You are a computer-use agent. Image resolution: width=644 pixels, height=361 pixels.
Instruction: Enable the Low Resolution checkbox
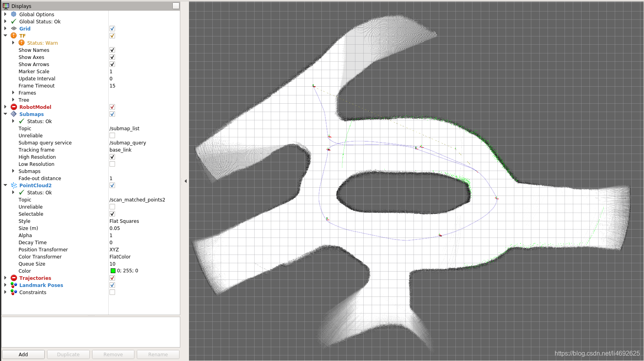tap(112, 164)
